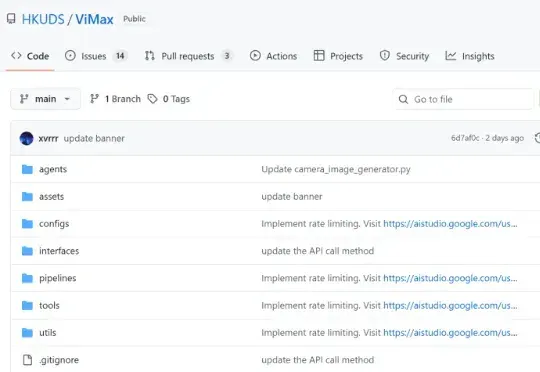540x372 pixels.
Task: Click 'Implement rate limiting' in pipelines row
Action: [x=311, y=278]
